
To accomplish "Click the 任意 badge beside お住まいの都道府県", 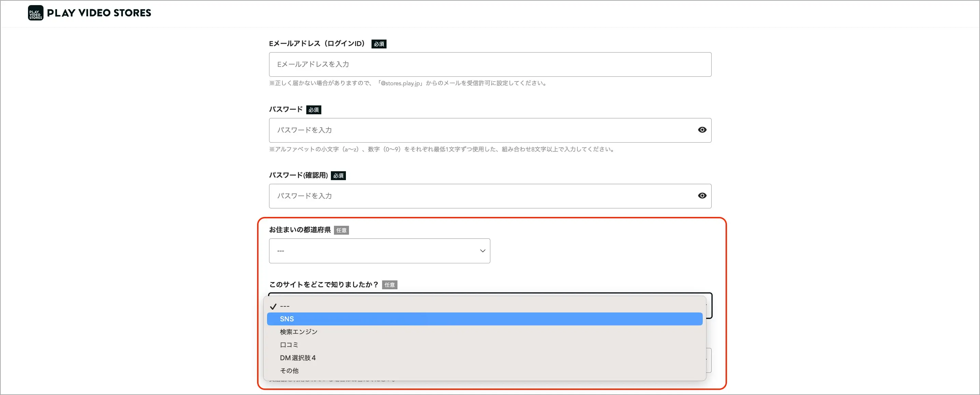I will (341, 230).
